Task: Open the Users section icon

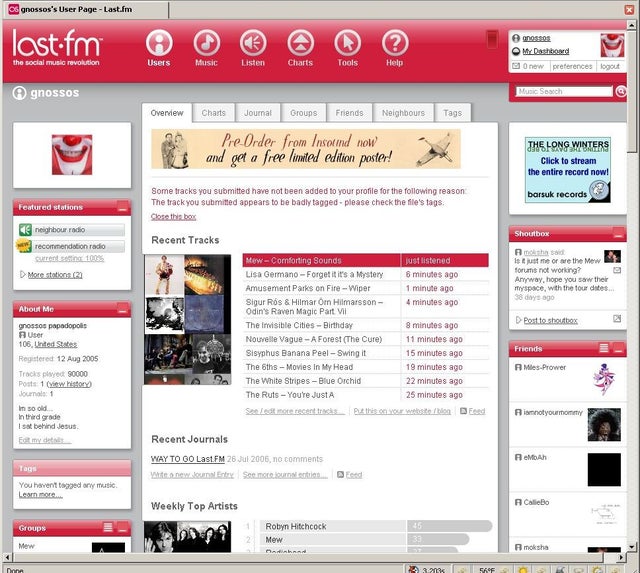Action: click(159, 43)
